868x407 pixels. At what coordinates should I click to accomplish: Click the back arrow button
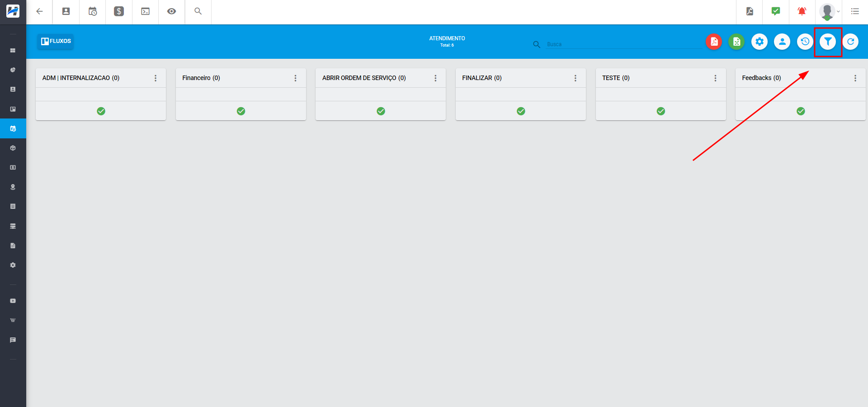40,11
